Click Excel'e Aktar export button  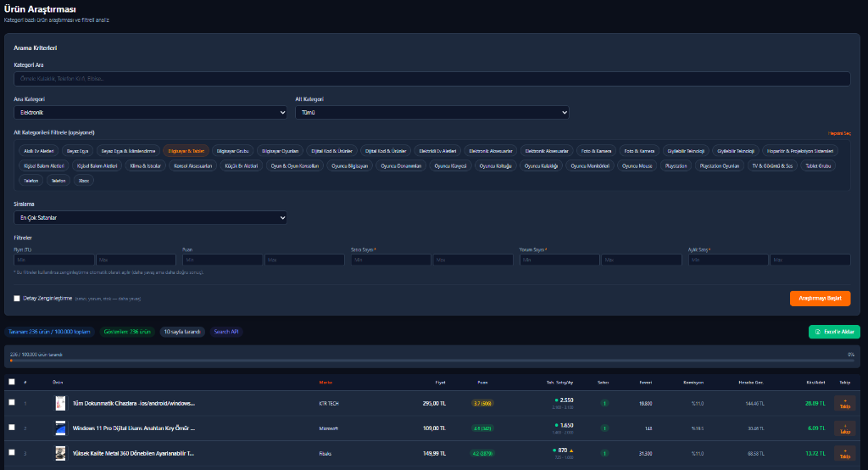(x=834, y=332)
